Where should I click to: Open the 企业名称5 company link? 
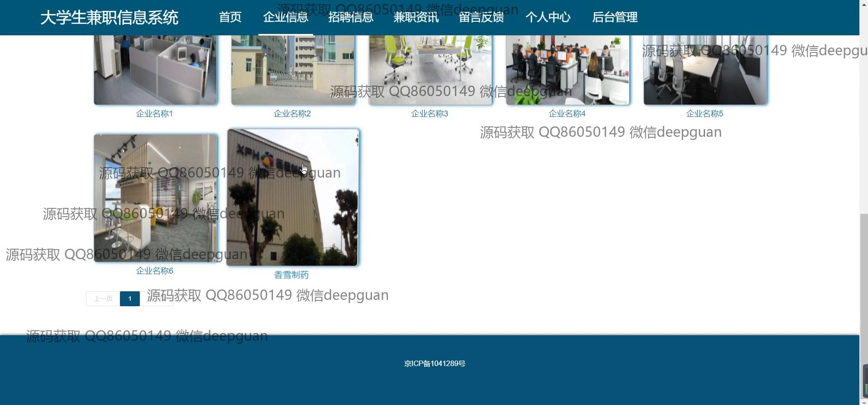[705, 114]
